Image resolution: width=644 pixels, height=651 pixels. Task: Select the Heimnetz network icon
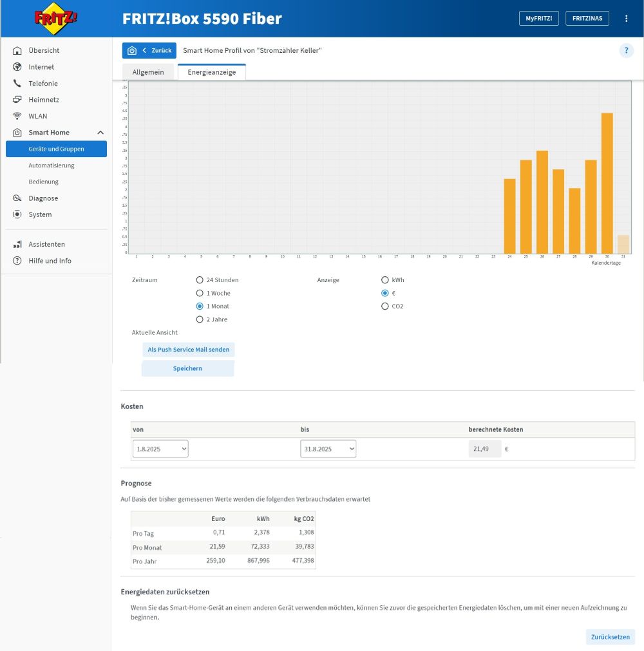pyautogui.click(x=17, y=100)
